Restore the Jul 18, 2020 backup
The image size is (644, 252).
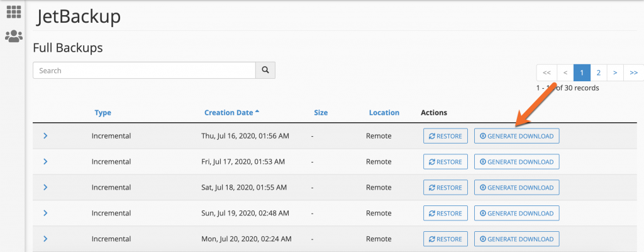[445, 188]
